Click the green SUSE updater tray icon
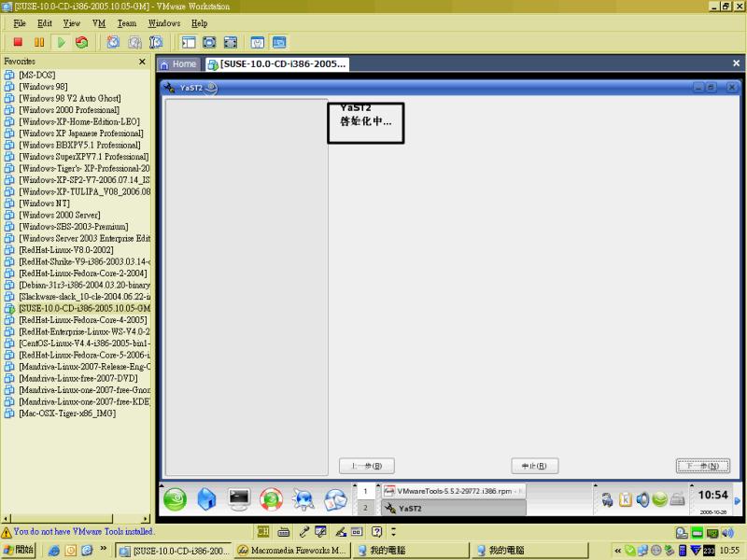Image resolution: width=747 pixels, height=560 pixels. pos(660,499)
